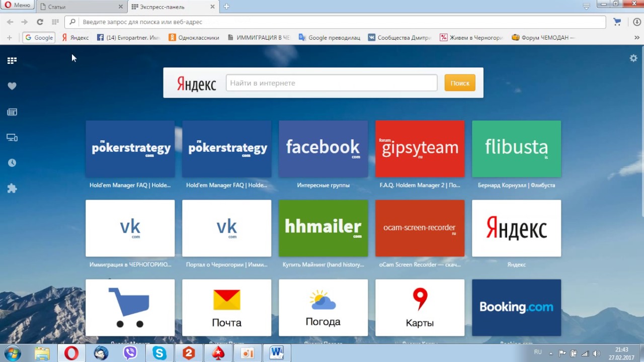Click the tab menu icon at top right
Image resolution: width=644 pixels, height=362 pixels.
(x=586, y=6)
